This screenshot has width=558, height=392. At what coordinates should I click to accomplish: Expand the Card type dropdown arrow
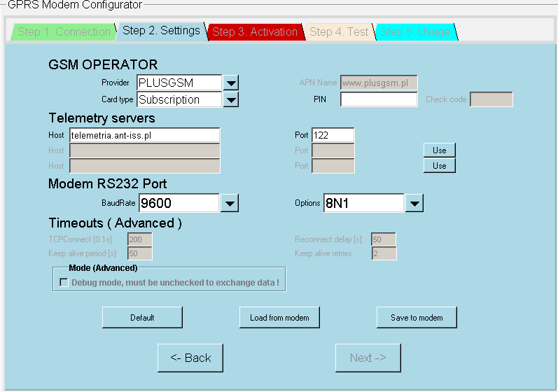[231, 99]
